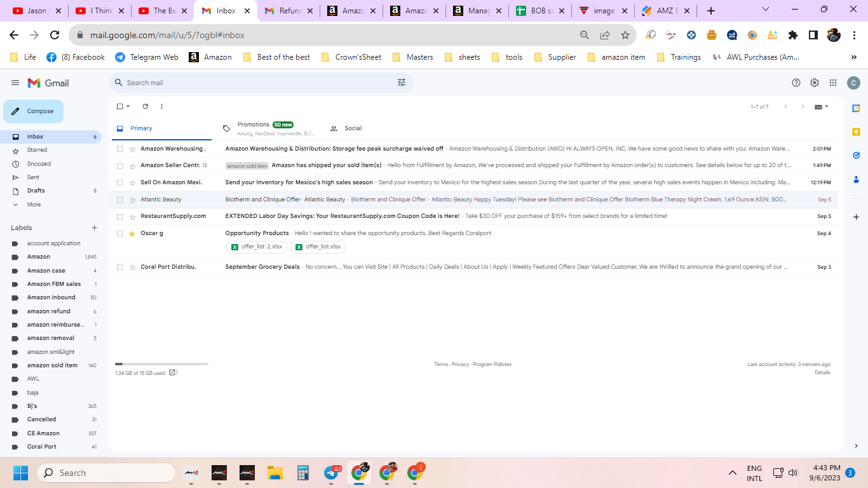The image size is (868, 488).
Task: Open the Chrome tab search dropdown
Action: tap(766, 10)
